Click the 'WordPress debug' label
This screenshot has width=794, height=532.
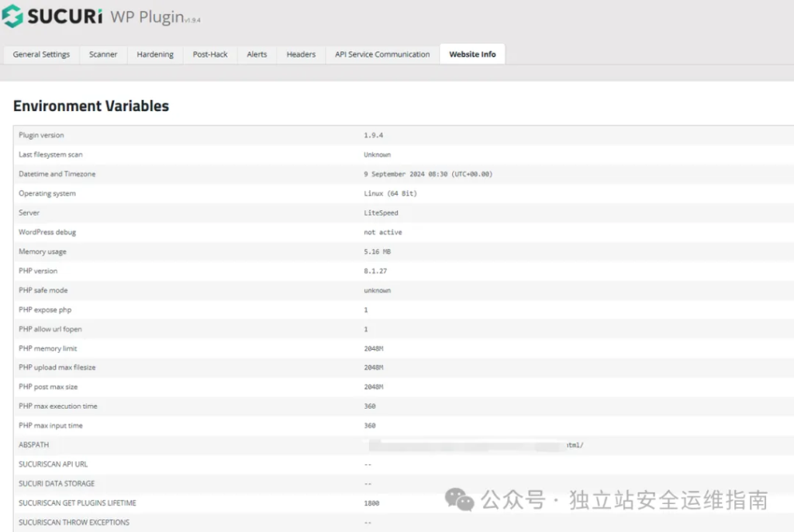coord(47,232)
